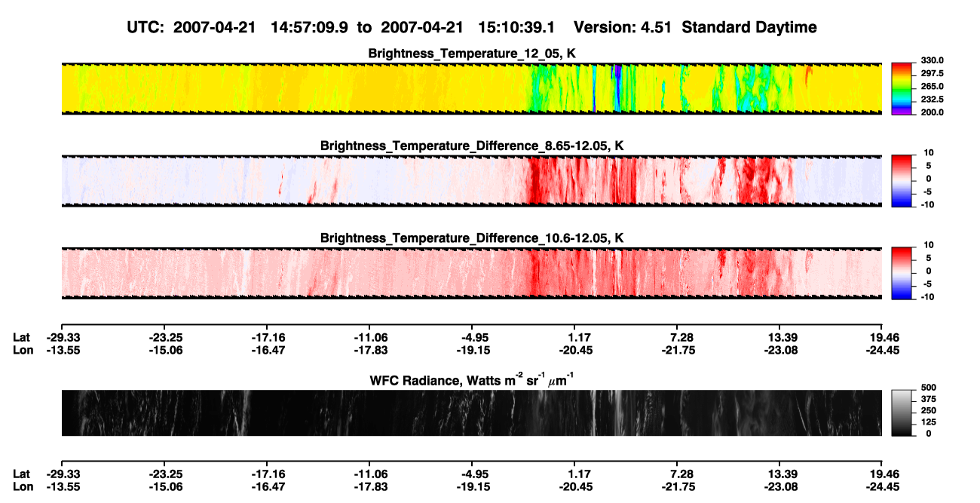This screenshot has height=503, width=980.
Task: Select the Brightness_Temperature_Difference_8.65-12.05 panel title
Action: [472, 146]
